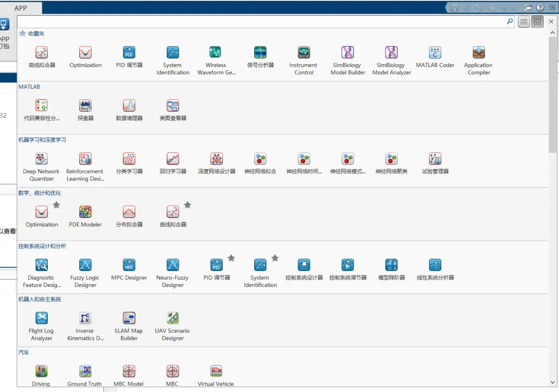Open the 信号分析器 app
This screenshot has height=392, width=559.
point(260,57)
